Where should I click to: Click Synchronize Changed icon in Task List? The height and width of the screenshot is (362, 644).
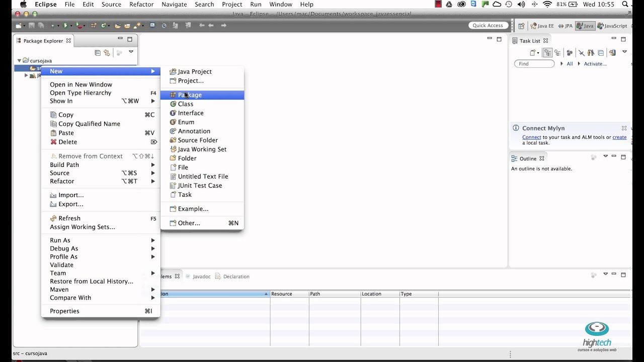click(612, 52)
